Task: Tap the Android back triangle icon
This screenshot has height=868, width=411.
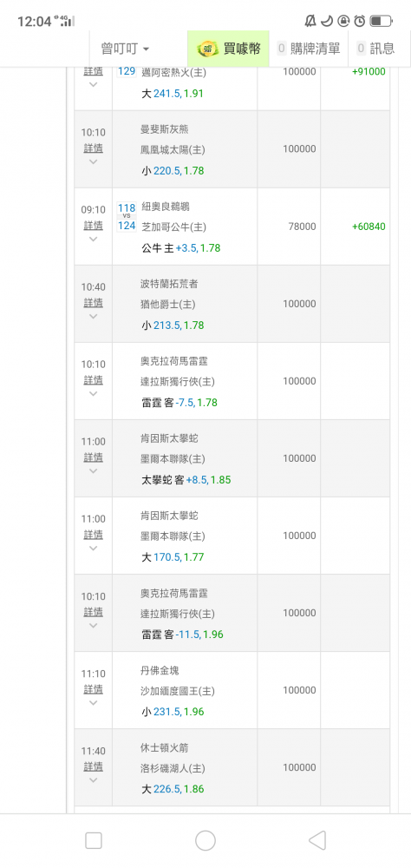Action: pyautogui.click(x=316, y=840)
